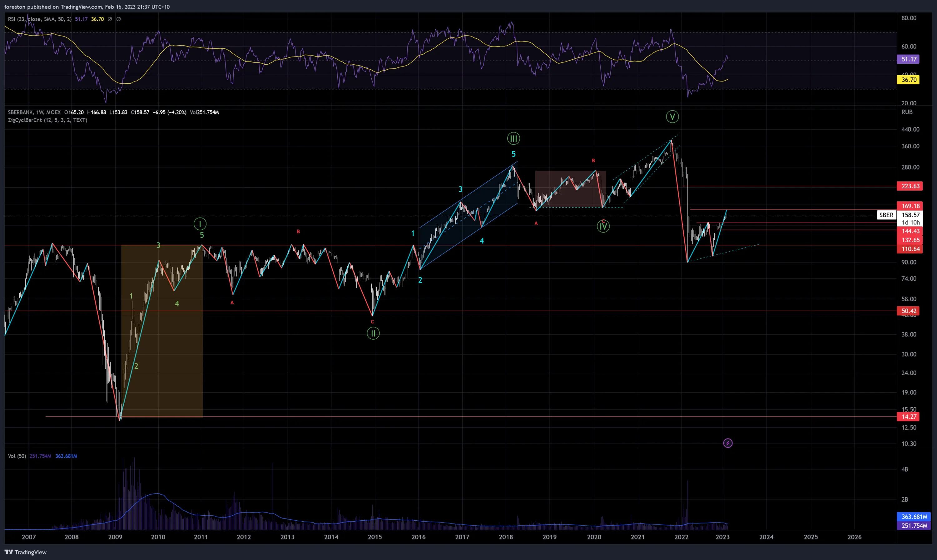Click the SBERBANK, 1W, MOEX title

[x=34, y=112]
